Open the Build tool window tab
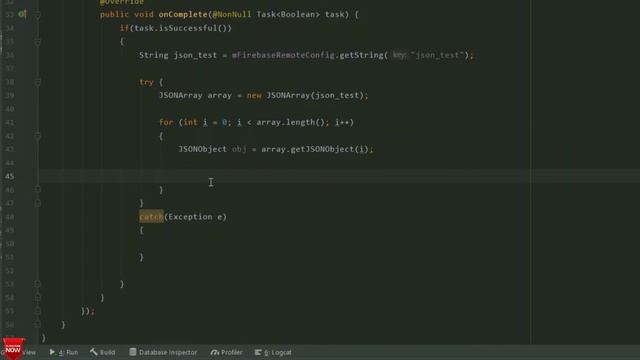This screenshot has width=640, height=360. click(x=102, y=352)
